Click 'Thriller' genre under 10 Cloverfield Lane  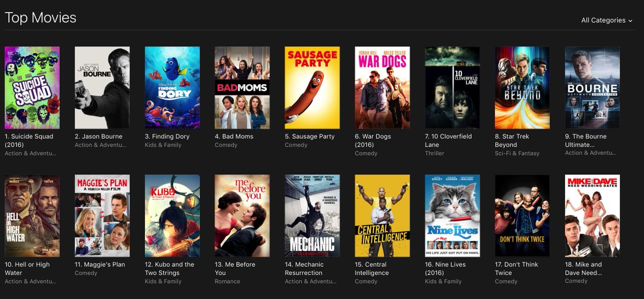(435, 153)
